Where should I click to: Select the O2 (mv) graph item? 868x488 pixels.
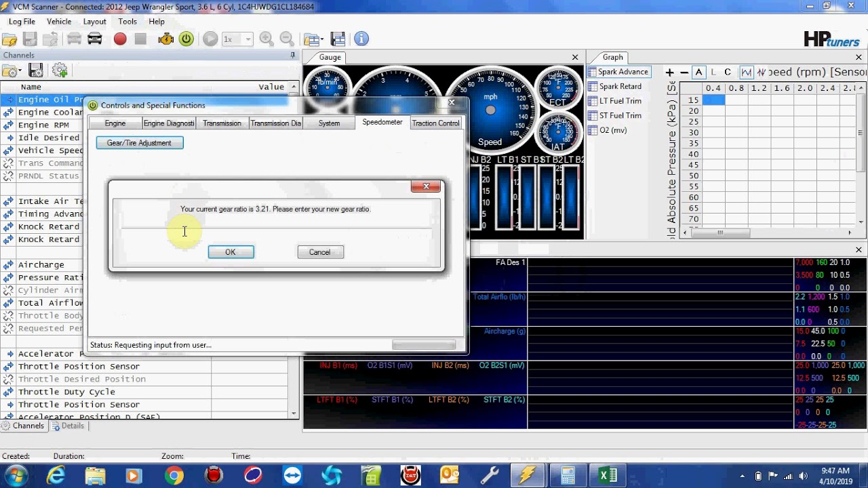click(608, 130)
